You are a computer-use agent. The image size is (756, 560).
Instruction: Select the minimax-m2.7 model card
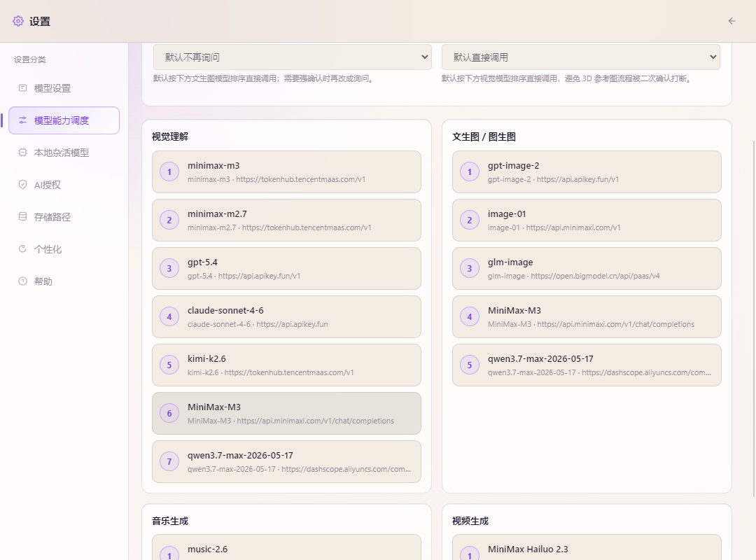[x=286, y=220]
